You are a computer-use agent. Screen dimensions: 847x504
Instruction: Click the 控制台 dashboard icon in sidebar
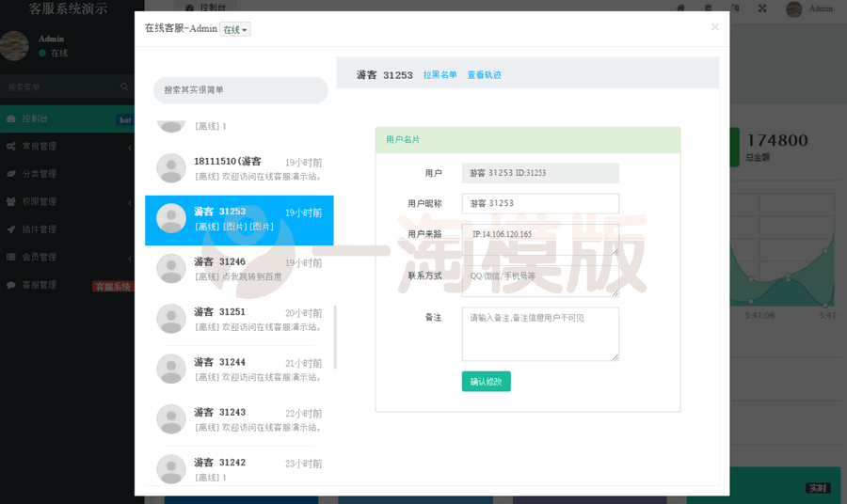click(x=10, y=118)
